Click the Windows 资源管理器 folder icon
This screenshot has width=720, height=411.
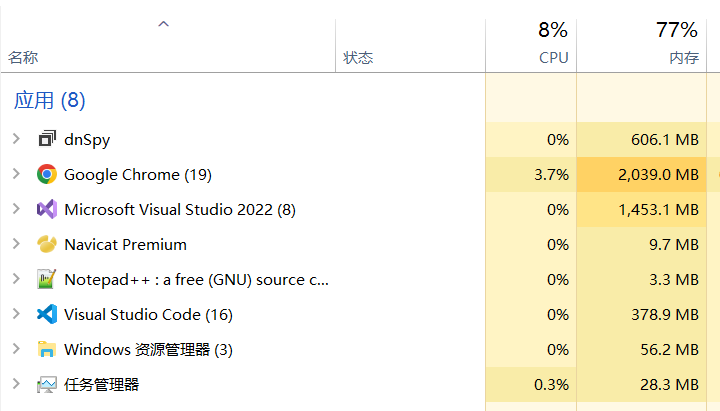pos(47,349)
